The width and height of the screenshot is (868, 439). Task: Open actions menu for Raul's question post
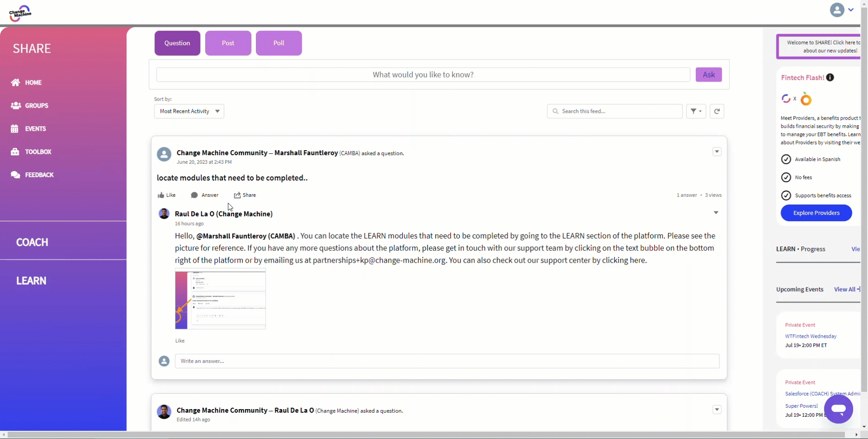tap(717, 410)
